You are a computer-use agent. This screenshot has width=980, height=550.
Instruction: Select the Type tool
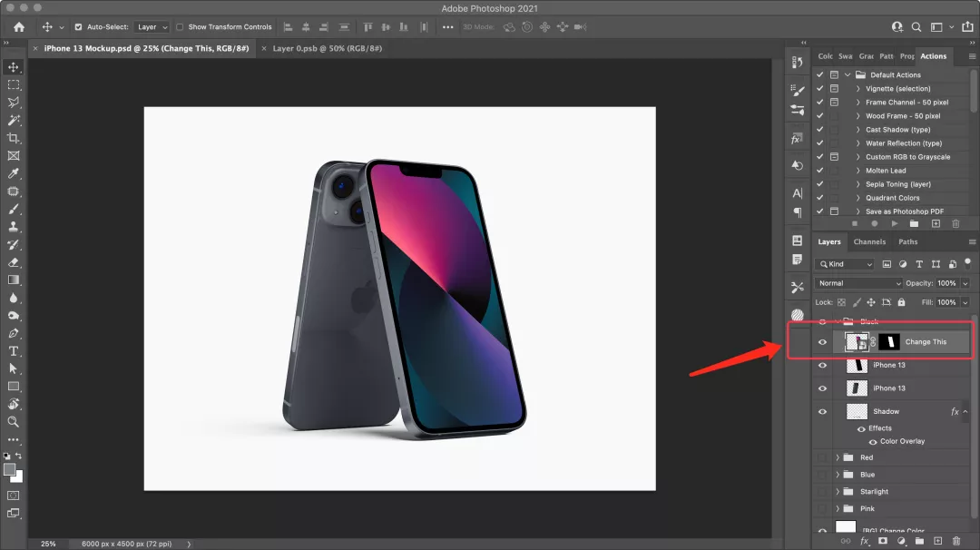click(14, 351)
